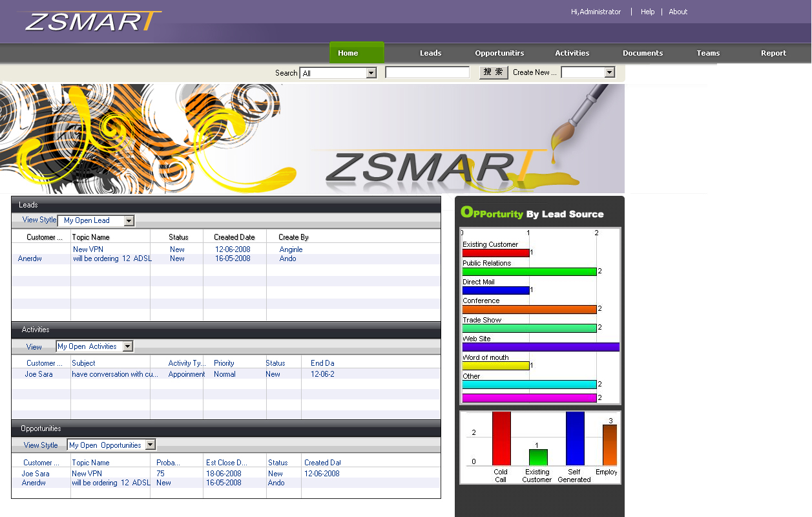Open the Report tab
This screenshot has width=812, height=517.
(x=773, y=53)
